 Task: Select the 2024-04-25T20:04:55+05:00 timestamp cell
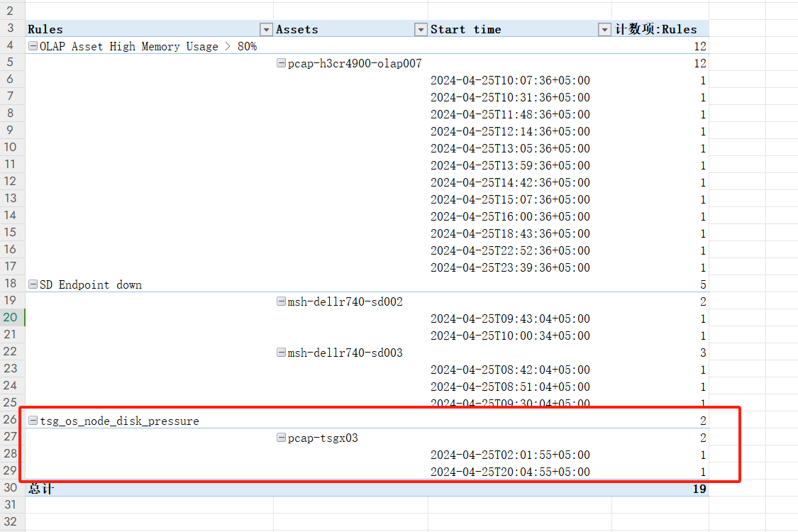point(510,472)
